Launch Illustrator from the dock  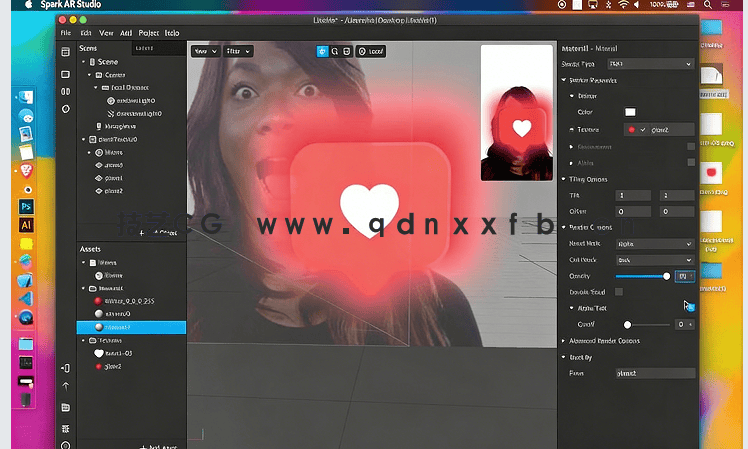tap(26, 225)
